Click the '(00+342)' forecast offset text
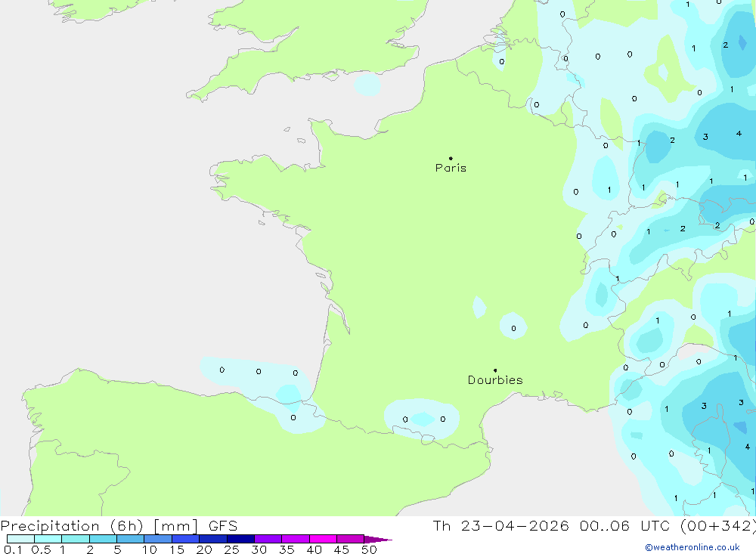 [x=718, y=526]
